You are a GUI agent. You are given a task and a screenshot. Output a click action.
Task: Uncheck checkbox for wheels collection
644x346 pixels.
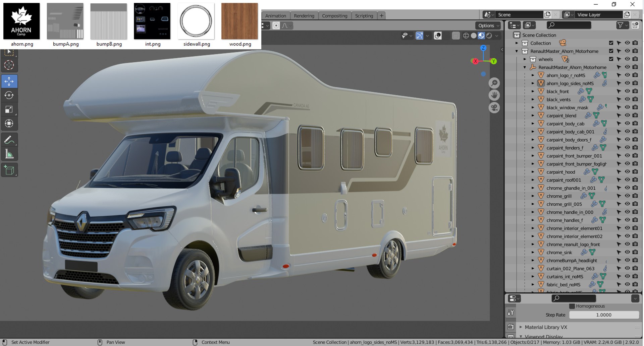coord(611,59)
